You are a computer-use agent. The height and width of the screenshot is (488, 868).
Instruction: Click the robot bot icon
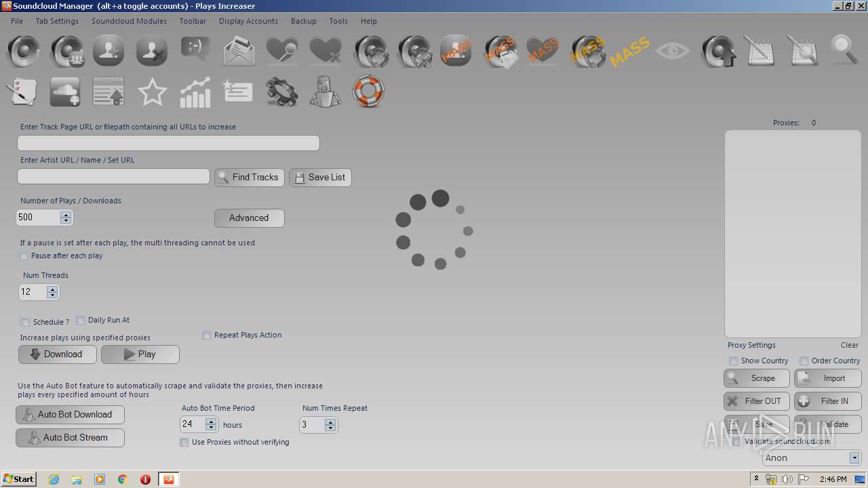(325, 91)
